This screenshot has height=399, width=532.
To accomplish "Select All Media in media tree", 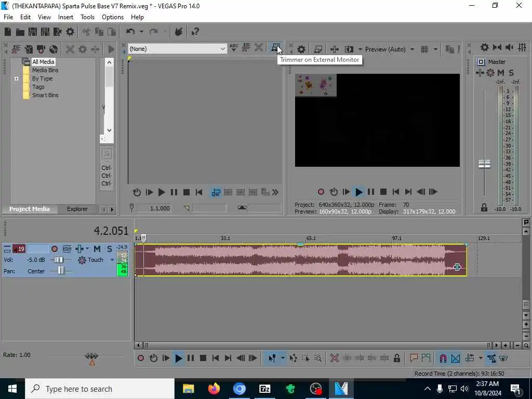I will point(43,62).
